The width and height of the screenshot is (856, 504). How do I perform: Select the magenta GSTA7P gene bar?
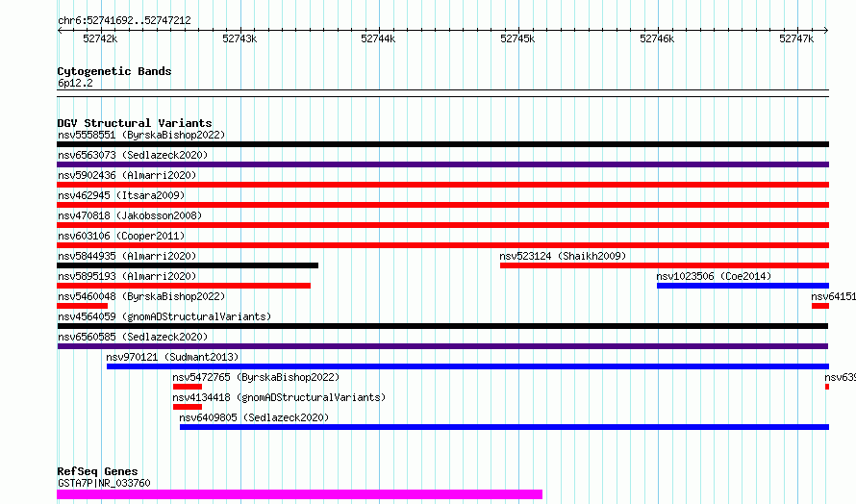click(x=300, y=494)
